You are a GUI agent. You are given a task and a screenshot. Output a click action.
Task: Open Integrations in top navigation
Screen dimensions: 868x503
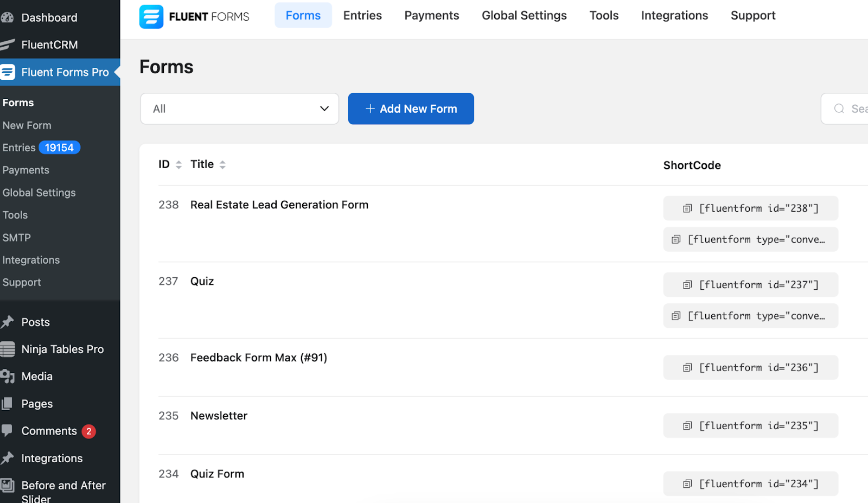coord(674,15)
